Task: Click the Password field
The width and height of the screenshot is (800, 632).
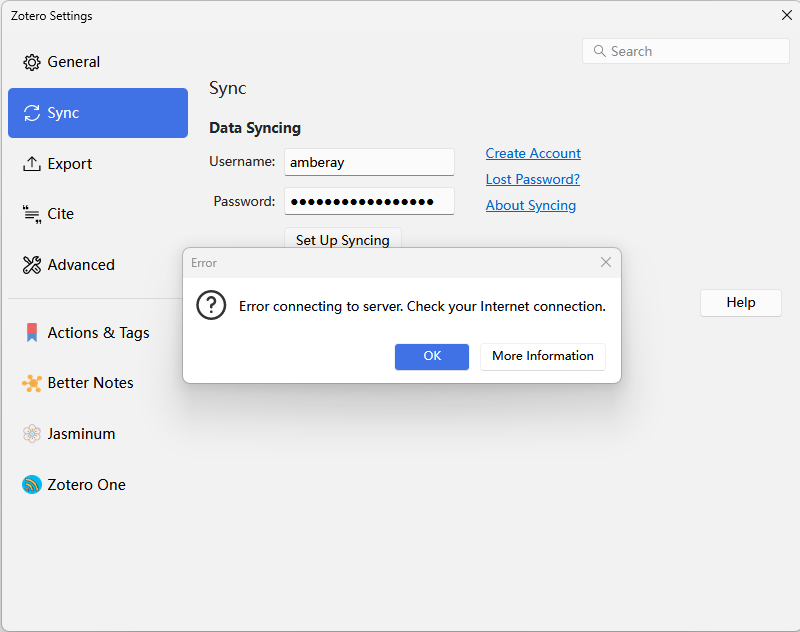Action: [x=369, y=201]
